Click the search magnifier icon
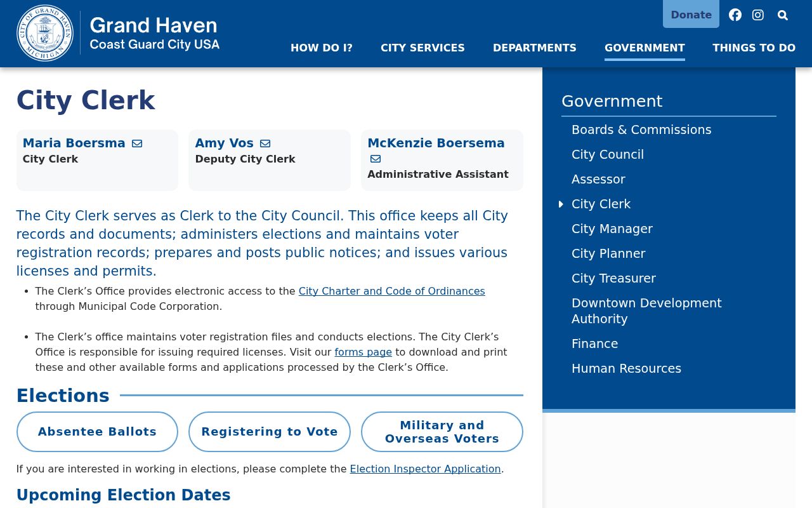Viewport: 812px width, 508px height. click(783, 15)
